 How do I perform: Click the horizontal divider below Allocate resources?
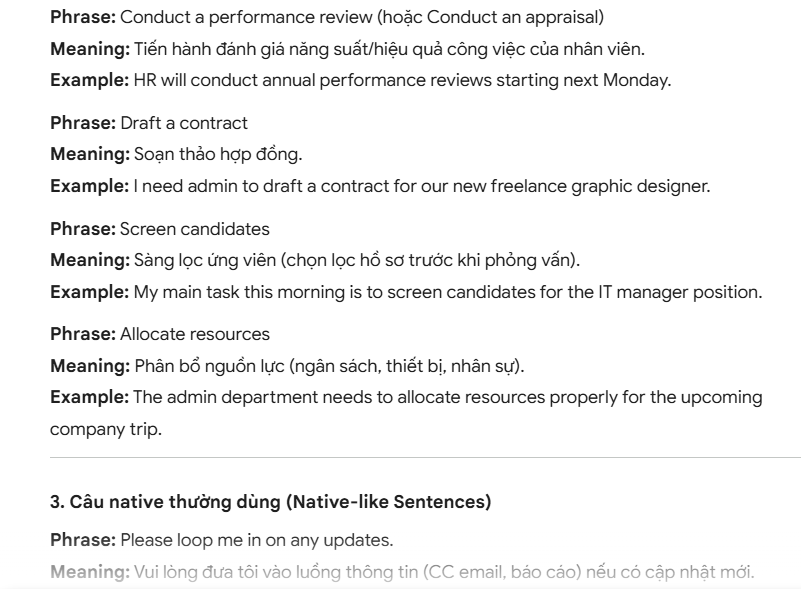[x=425, y=458]
